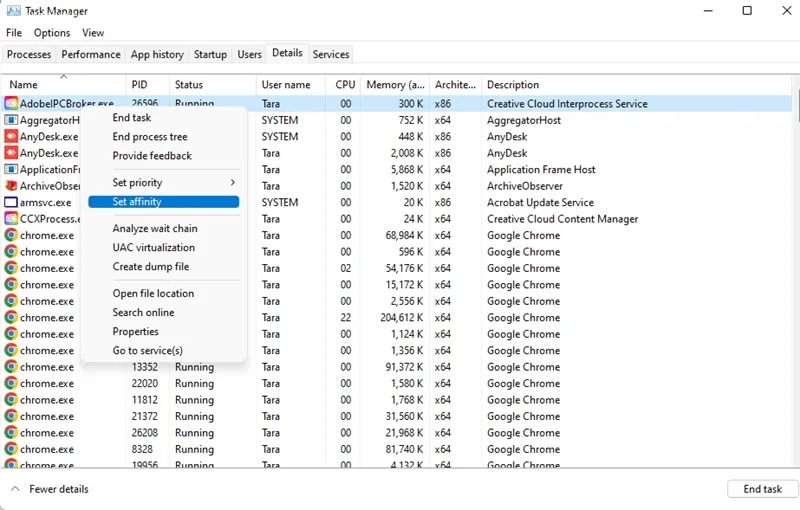The height and width of the screenshot is (510, 800).
Task: Click the chrome.exe icon with PID 13352
Action: 11,367
